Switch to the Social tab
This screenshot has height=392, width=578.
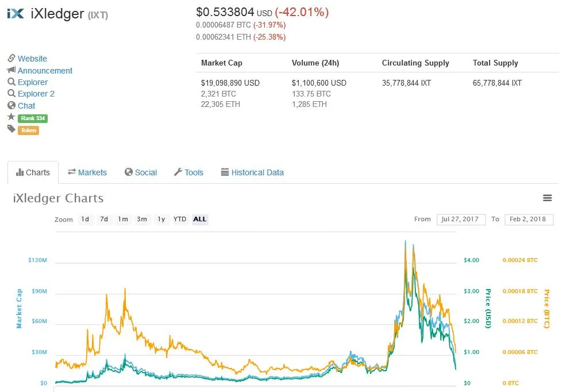pyautogui.click(x=141, y=172)
